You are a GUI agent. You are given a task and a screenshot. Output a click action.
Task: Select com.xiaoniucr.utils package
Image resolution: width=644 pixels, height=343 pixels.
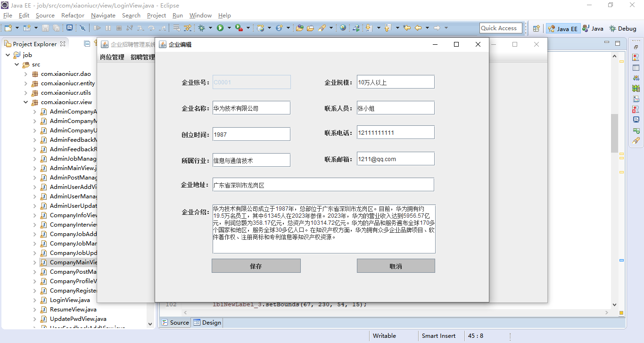[66, 92]
